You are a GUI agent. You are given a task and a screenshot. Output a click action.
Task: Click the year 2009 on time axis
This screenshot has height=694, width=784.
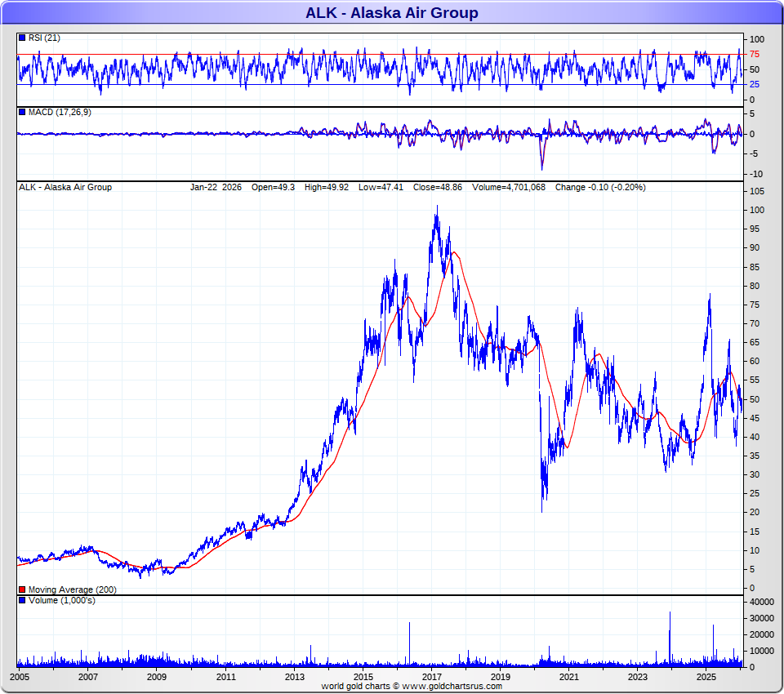point(157,677)
